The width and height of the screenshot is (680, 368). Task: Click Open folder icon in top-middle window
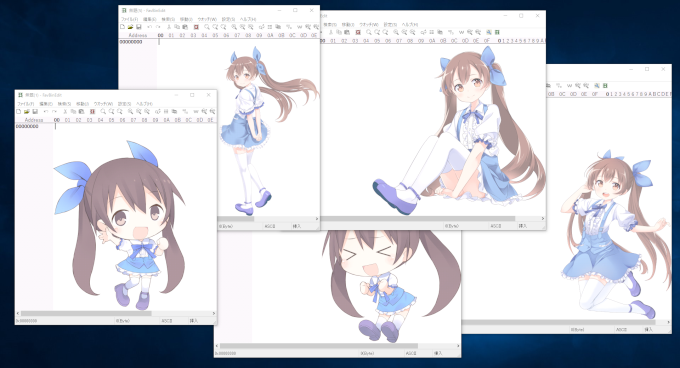[x=130, y=27]
